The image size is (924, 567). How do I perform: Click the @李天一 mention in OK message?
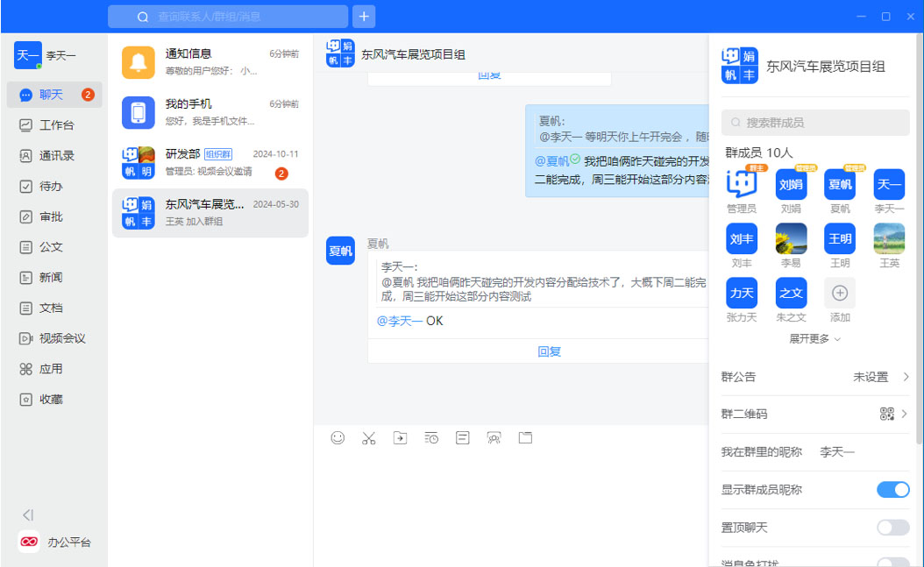tap(400, 321)
